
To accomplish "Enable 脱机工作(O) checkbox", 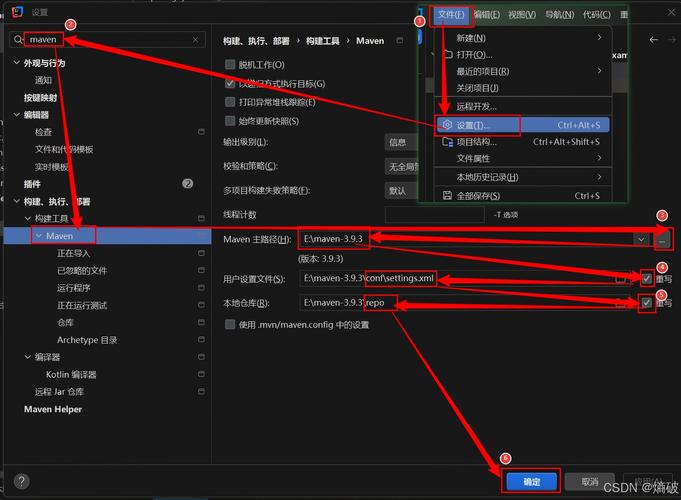I will click(x=230, y=65).
